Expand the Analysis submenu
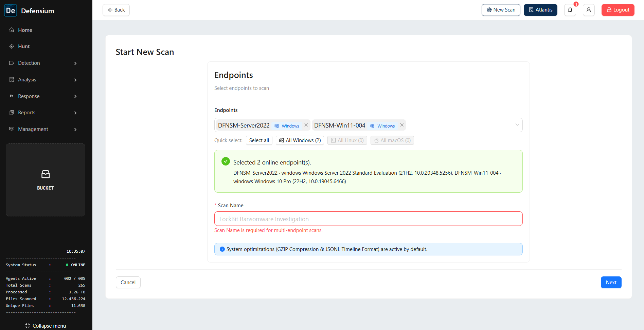644x330 pixels. 43,80
